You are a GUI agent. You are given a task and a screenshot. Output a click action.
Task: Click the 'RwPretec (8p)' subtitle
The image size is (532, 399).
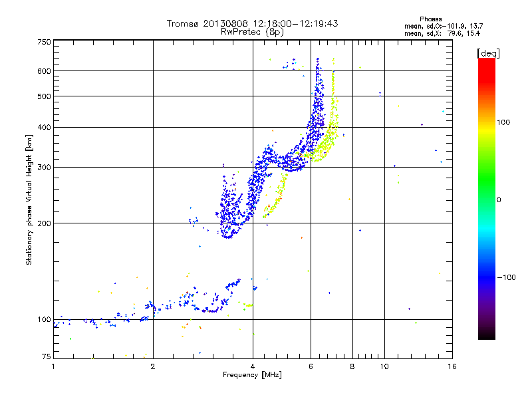[x=252, y=32]
